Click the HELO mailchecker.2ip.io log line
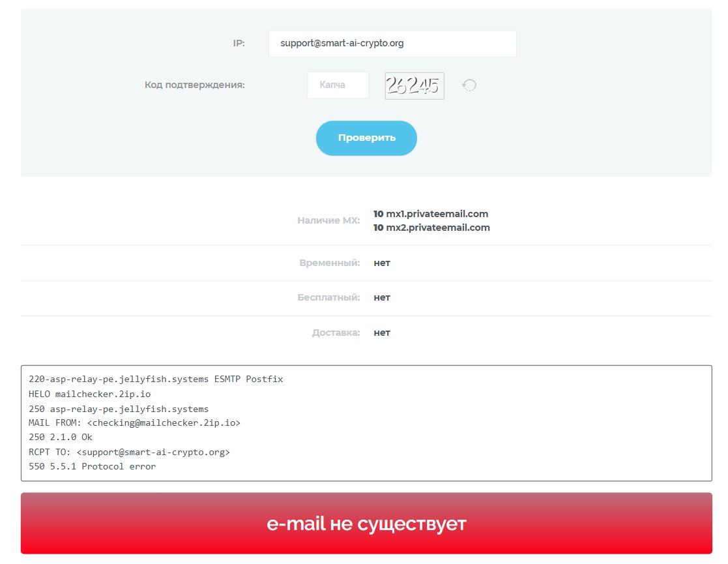Viewport: 728px width, 564px height. click(x=89, y=394)
